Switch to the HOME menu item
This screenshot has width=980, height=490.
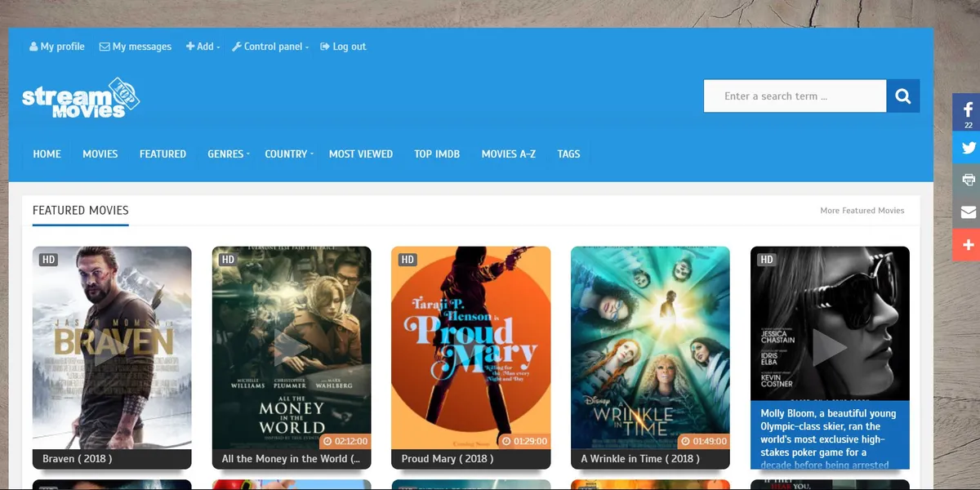tap(47, 154)
